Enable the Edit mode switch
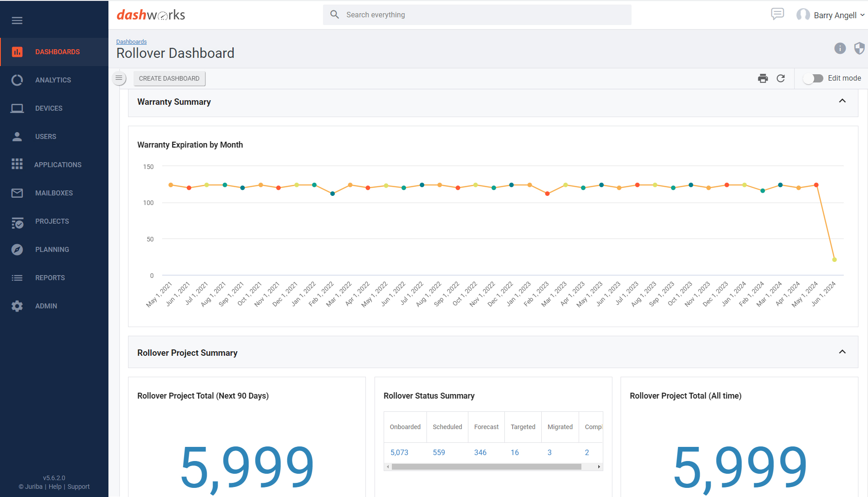The image size is (868, 497). coord(813,78)
